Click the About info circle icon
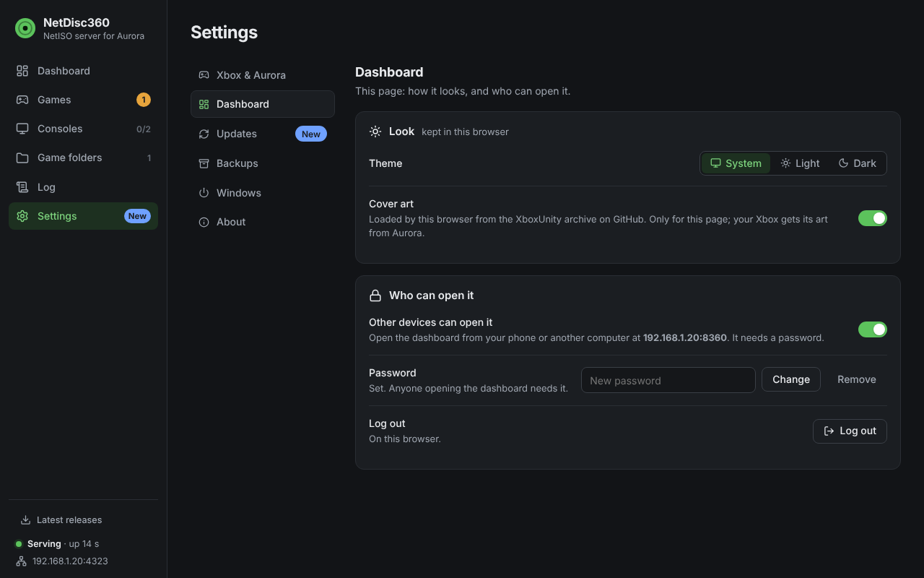Image resolution: width=924 pixels, height=578 pixels. tap(204, 222)
